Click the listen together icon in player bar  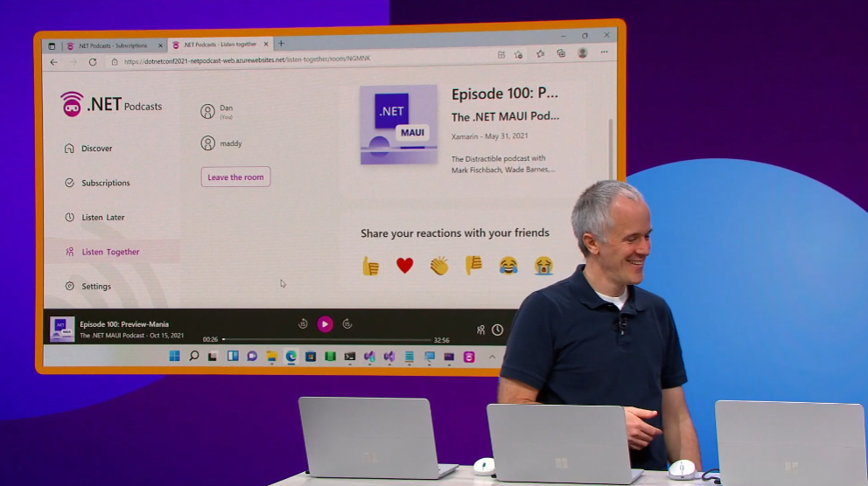point(480,330)
